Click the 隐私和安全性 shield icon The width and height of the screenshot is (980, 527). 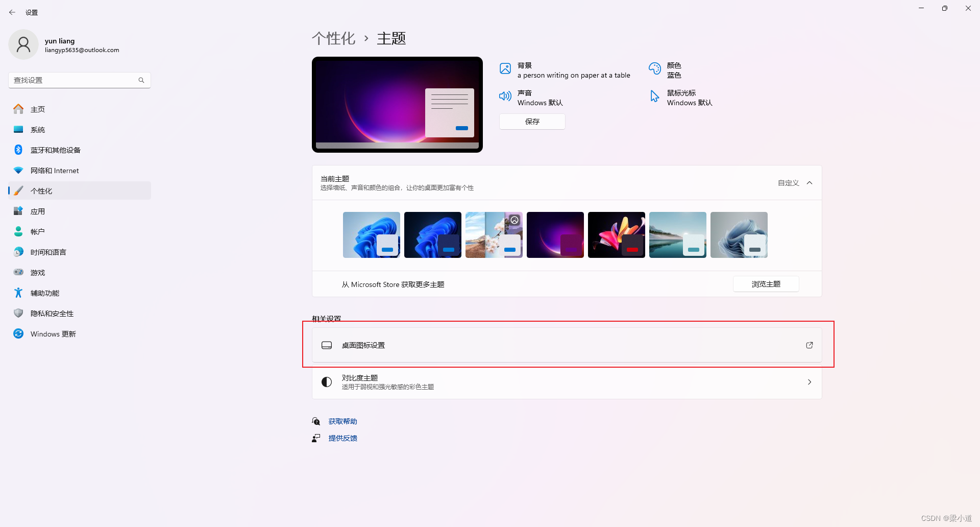tap(18, 313)
